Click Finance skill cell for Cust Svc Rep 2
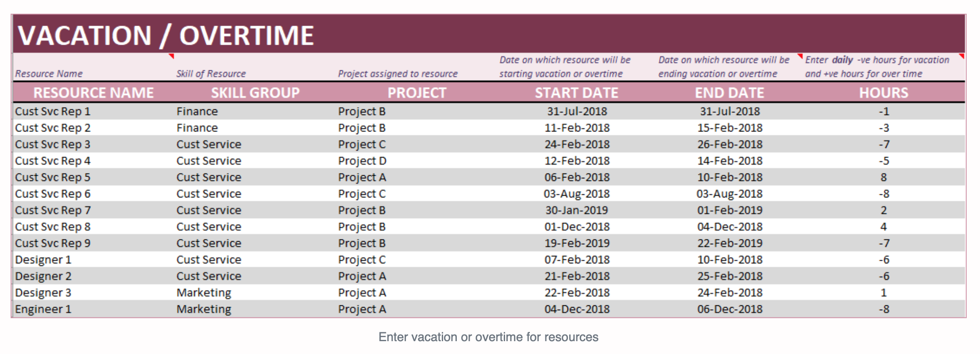Viewport: 980px width, 354px height. click(x=255, y=128)
